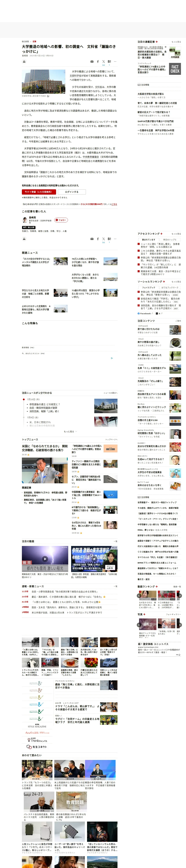Share article on X icon at top
Image resolution: width=186 pixels, height=868 pixels.
104,61
